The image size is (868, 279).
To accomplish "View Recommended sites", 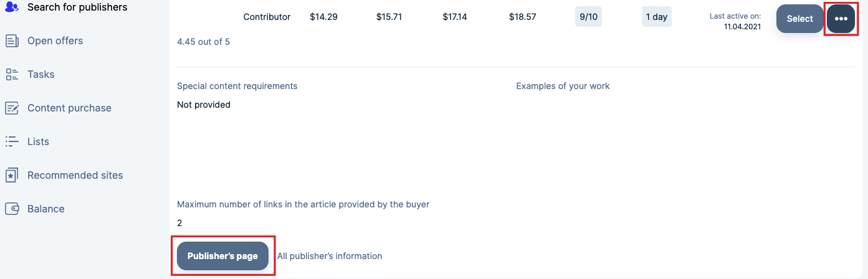I will tap(75, 176).
